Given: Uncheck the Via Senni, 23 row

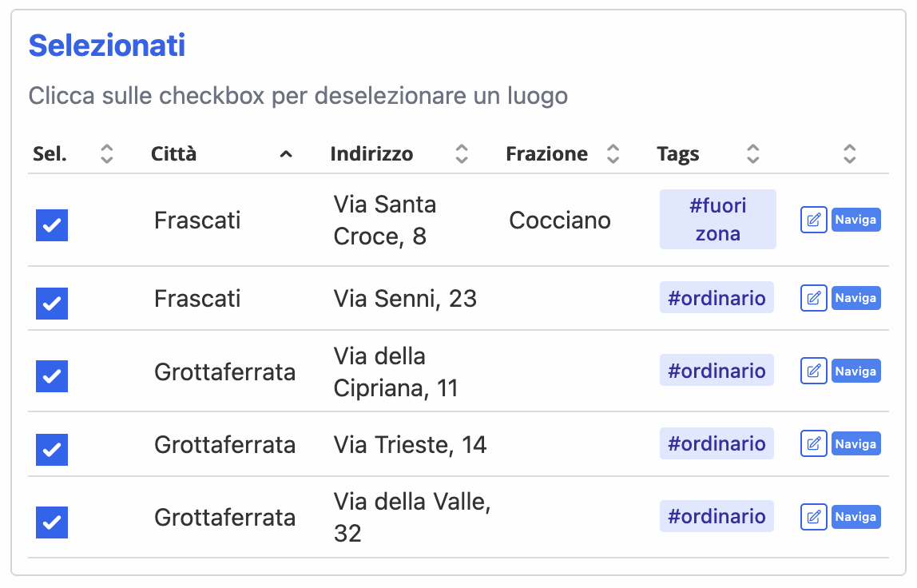Looking at the screenshot, I should pyautogui.click(x=52, y=304).
